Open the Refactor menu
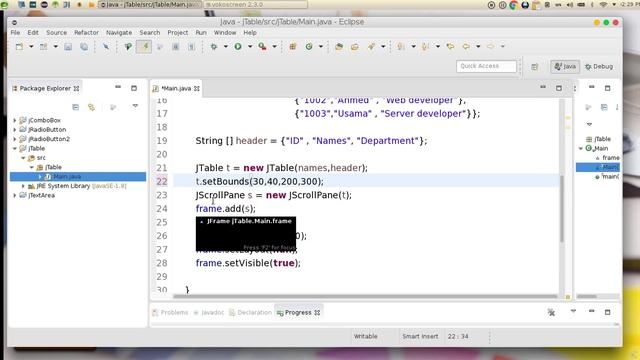The height and width of the screenshot is (360, 640). pos(86,33)
